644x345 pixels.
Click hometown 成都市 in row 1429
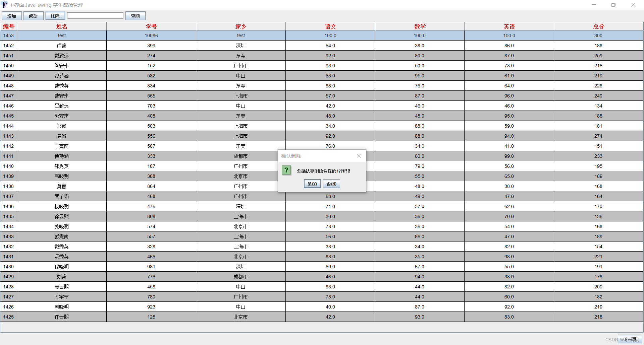pos(241,277)
